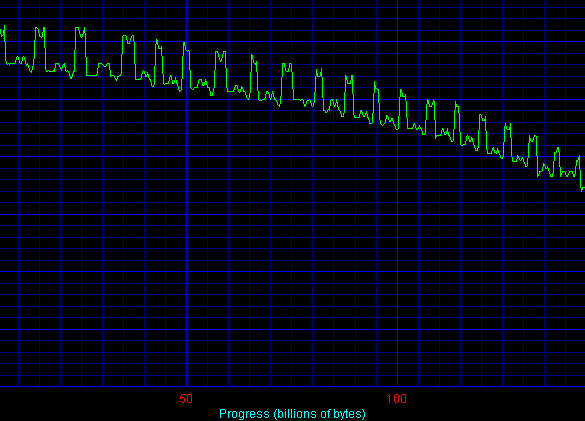Click the 50 x-axis tick label
The height and width of the screenshot is (421, 585).
186,399
